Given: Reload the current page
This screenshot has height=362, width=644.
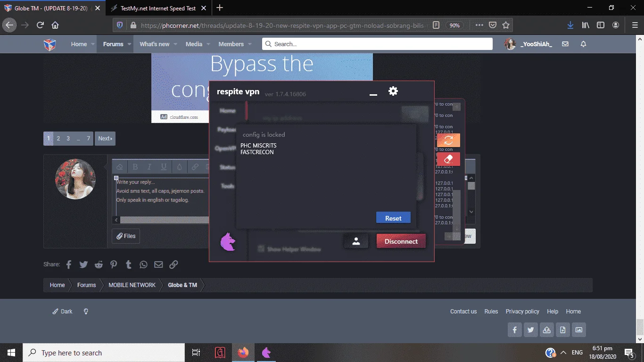Looking at the screenshot, I should 41,25.
